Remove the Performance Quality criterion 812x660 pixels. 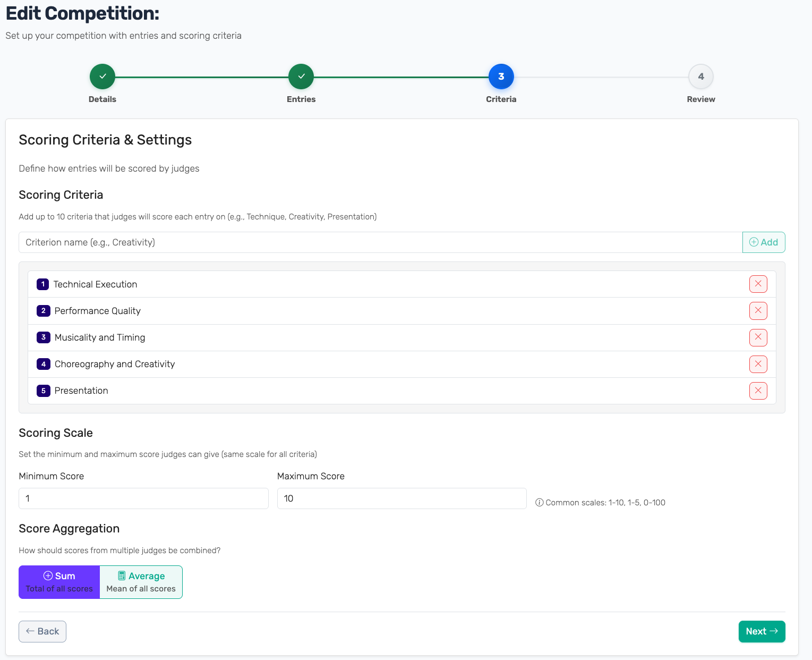(x=758, y=311)
